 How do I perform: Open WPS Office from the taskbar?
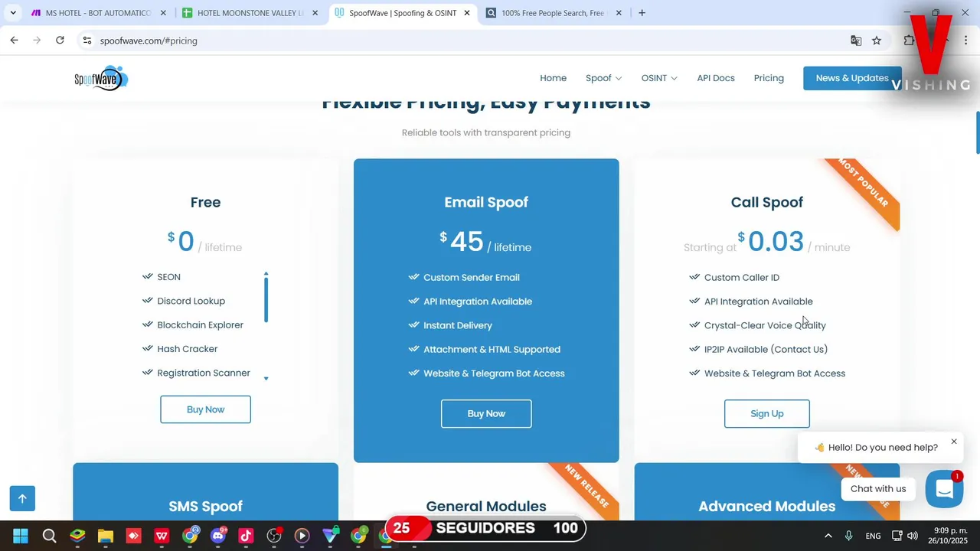162,536
